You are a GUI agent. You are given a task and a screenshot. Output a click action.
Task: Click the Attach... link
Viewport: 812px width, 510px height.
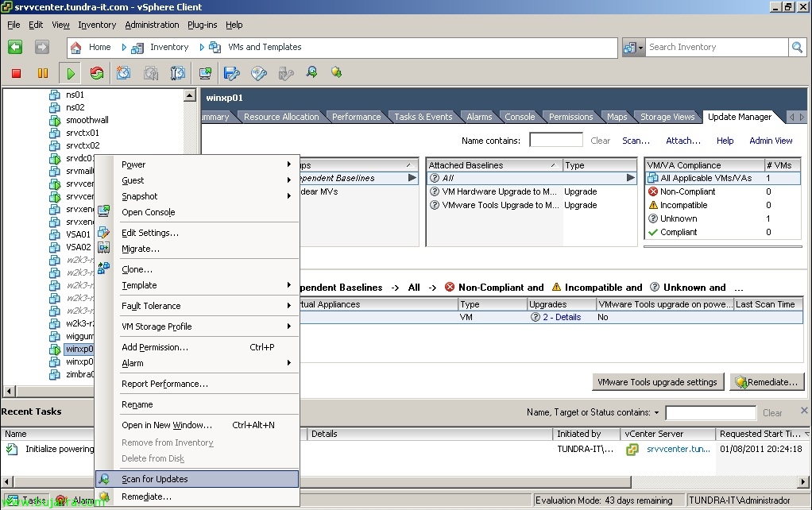683,141
